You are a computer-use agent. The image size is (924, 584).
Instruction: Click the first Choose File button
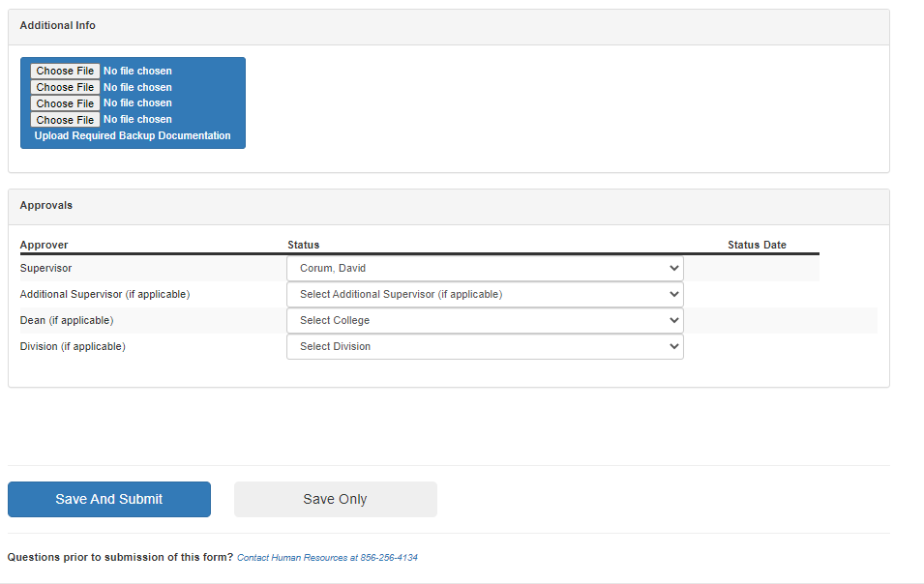point(65,71)
